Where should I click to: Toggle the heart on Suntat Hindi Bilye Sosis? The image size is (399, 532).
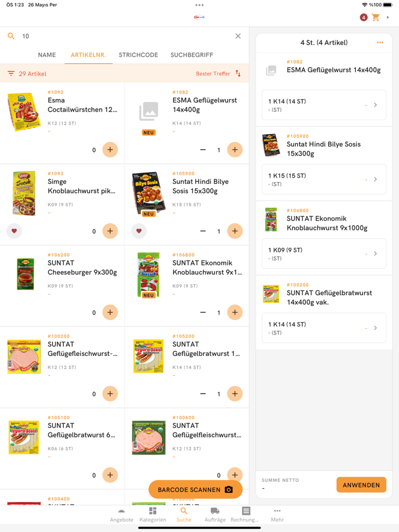tap(139, 231)
